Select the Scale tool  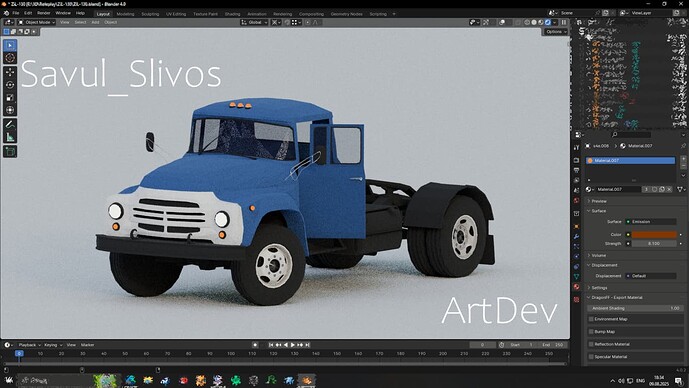(10, 98)
